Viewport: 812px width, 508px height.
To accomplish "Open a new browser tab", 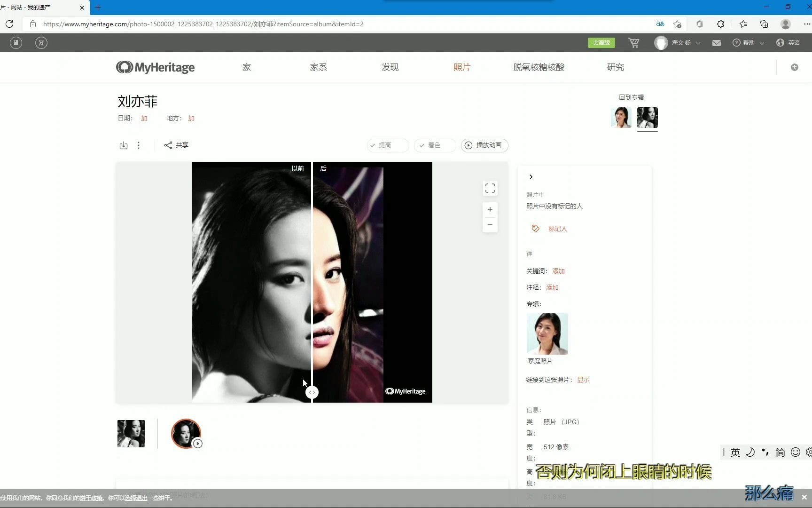I will pos(98,7).
